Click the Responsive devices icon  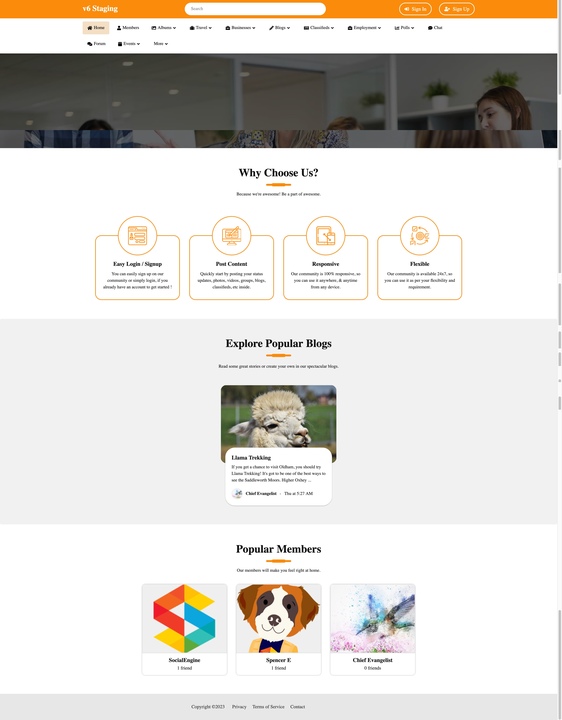(326, 236)
